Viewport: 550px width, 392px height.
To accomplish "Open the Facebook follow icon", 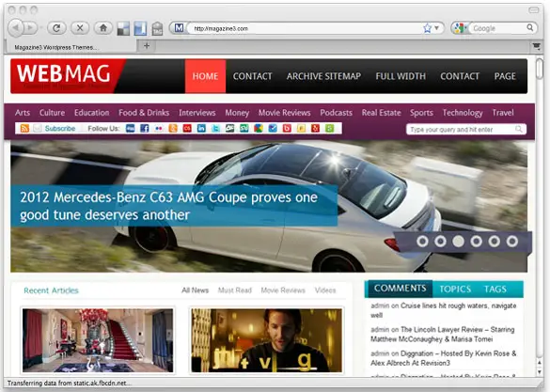I will pos(145,129).
